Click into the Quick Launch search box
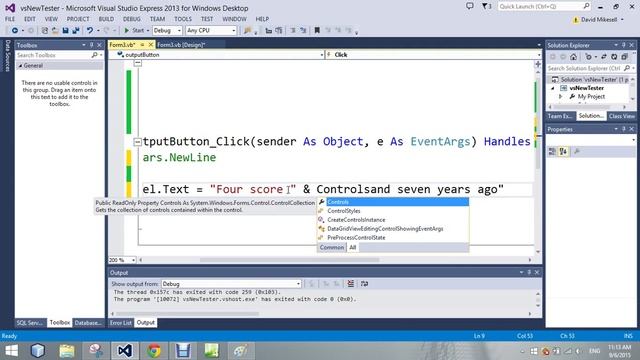Viewport: 640px width, 360px height. click(544, 6)
